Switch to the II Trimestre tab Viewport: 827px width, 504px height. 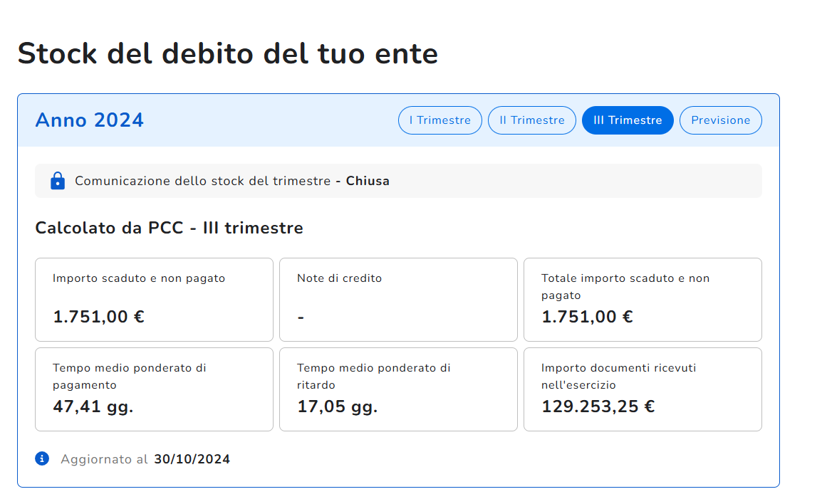[531, 120]
